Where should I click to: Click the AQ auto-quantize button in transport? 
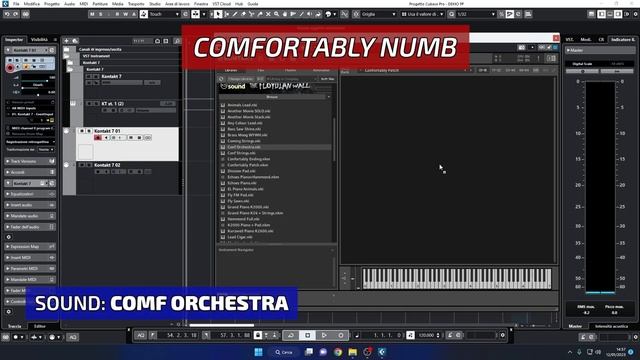[x=141, y=335]
